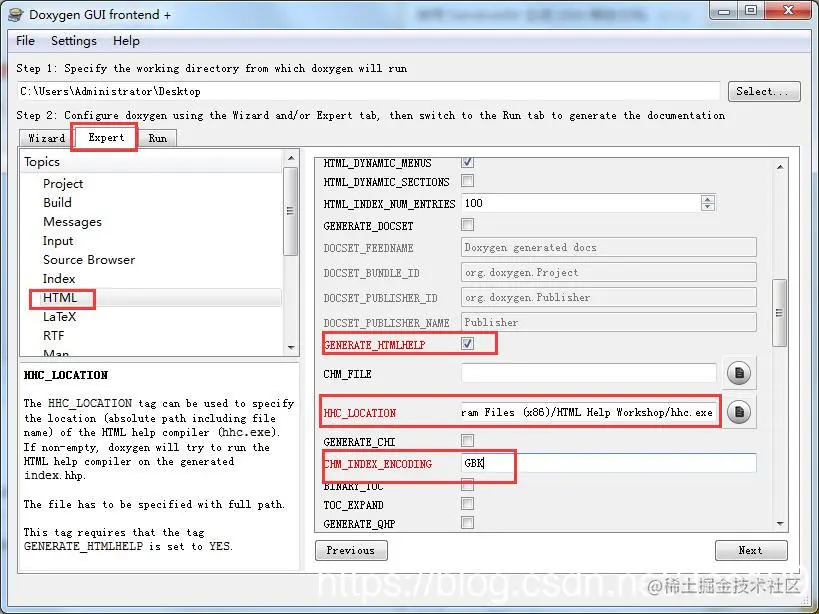Toggle BINARY_TOC checkbox

click(467, 486)
